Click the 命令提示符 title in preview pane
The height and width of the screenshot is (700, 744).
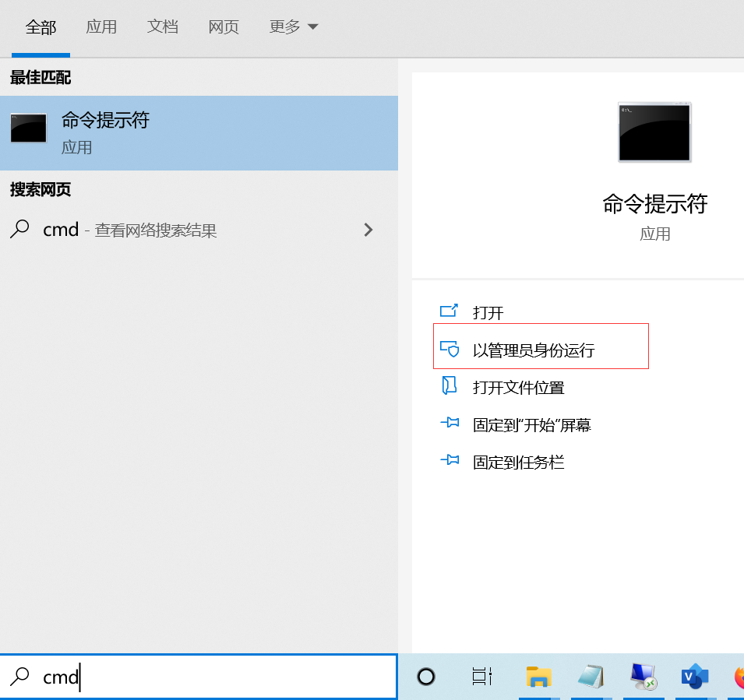click(655, 204)
